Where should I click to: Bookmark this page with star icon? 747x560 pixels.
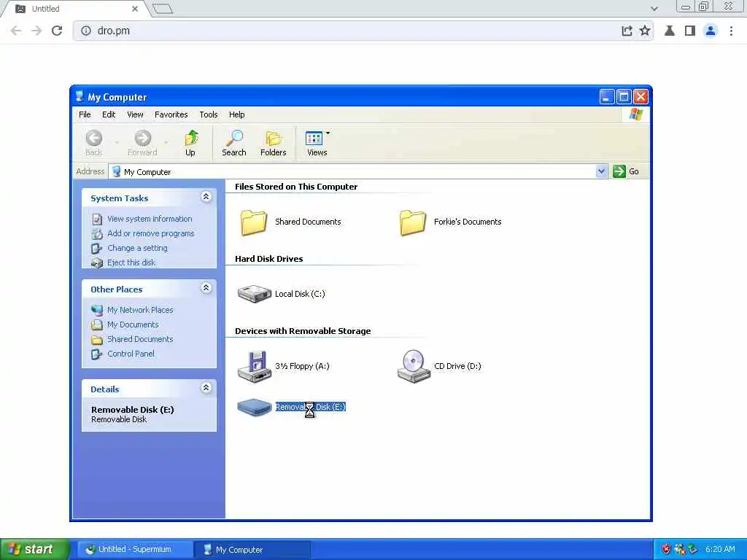645,31
